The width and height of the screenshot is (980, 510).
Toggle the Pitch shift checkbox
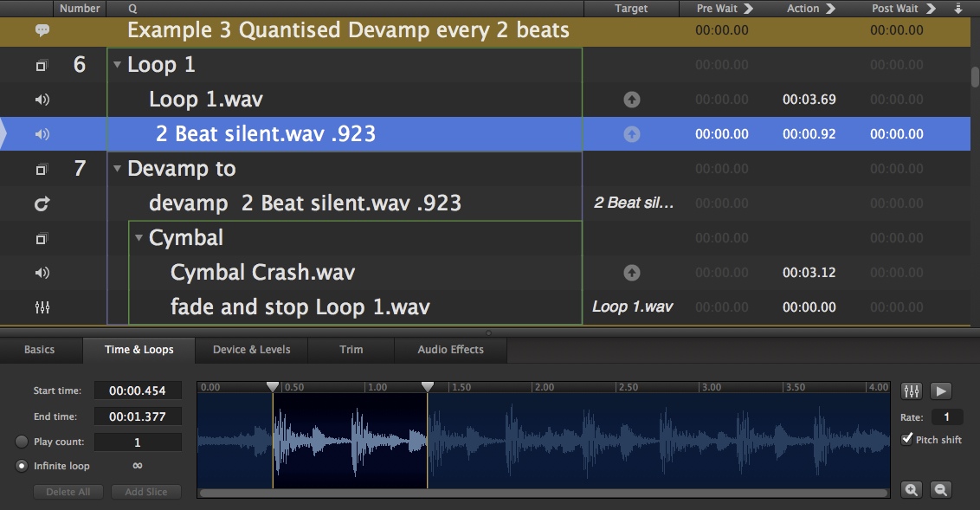[x=907, y=439]
